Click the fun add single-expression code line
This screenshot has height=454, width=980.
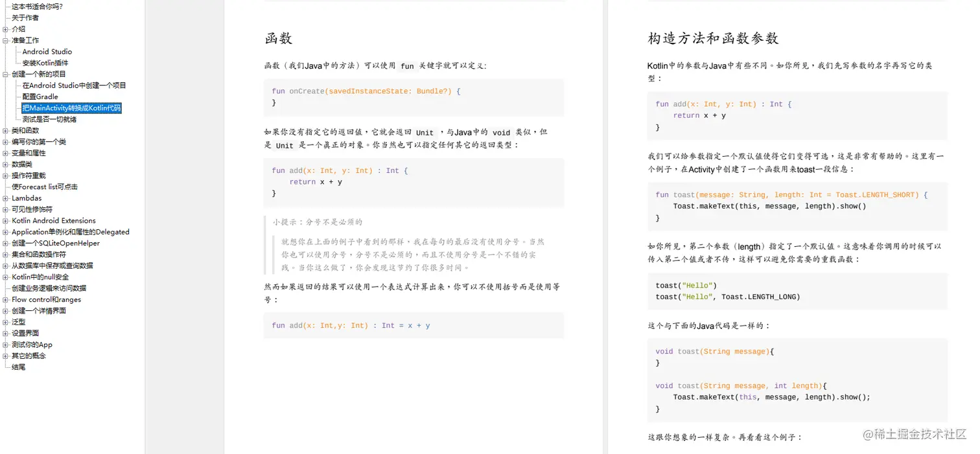pyautogui.click(x=351, y=326)
